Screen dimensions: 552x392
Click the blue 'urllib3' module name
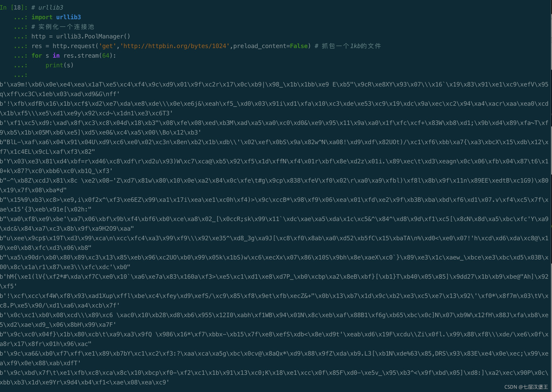coord(69,17)
